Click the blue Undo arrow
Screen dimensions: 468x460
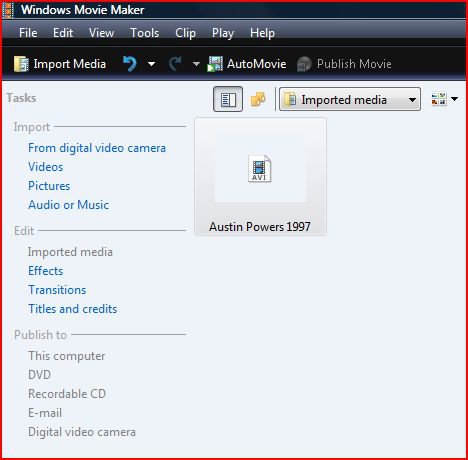click(130, 63)
